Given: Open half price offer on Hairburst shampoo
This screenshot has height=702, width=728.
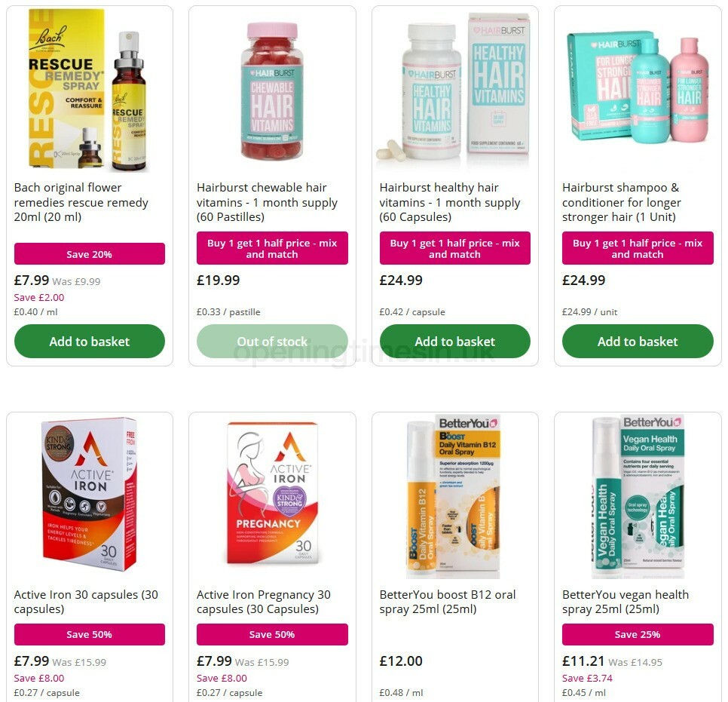Looking at the screenshot, I should click(638, 248).
